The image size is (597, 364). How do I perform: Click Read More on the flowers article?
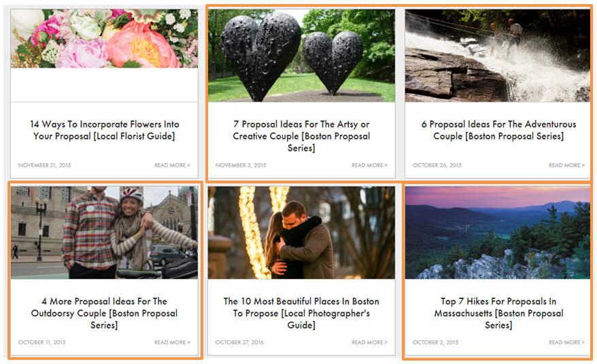172,165
